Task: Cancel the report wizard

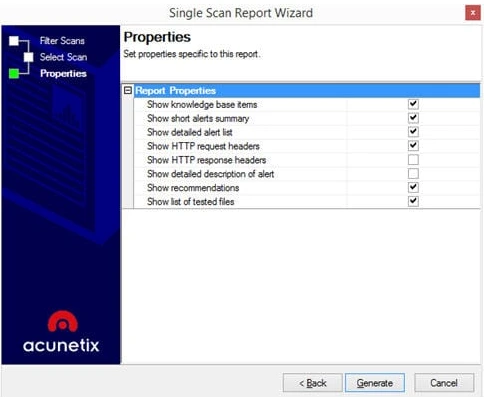Action: click(x=444, y=383)
